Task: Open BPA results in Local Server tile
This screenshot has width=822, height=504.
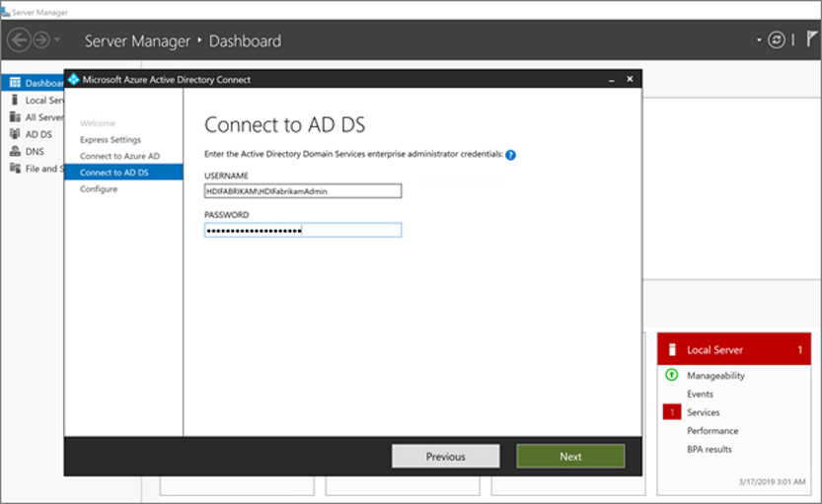Action: (x=710, y=449)
